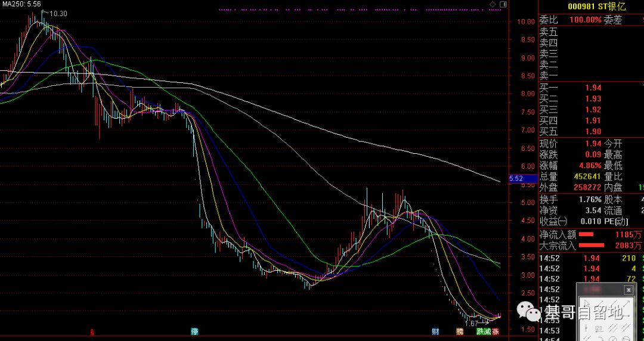
Task: Select the vertical line drawing tool
Action: [x=586, y=328]
